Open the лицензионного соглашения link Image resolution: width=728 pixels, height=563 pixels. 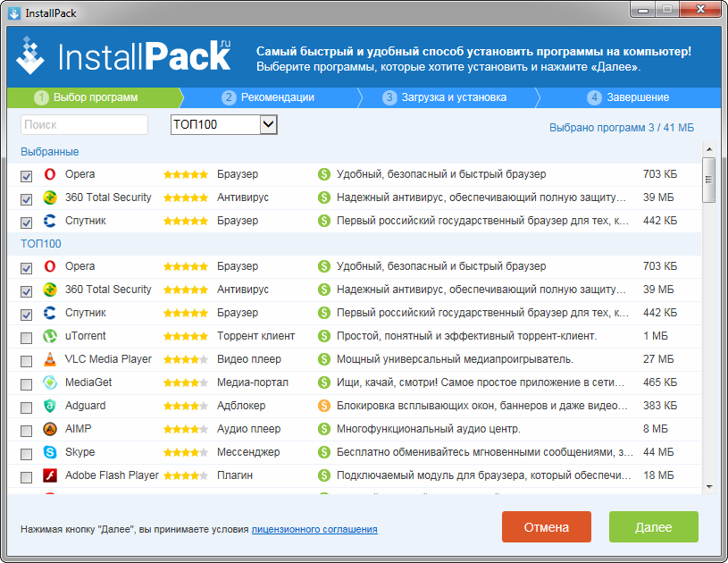click(314, 529)
